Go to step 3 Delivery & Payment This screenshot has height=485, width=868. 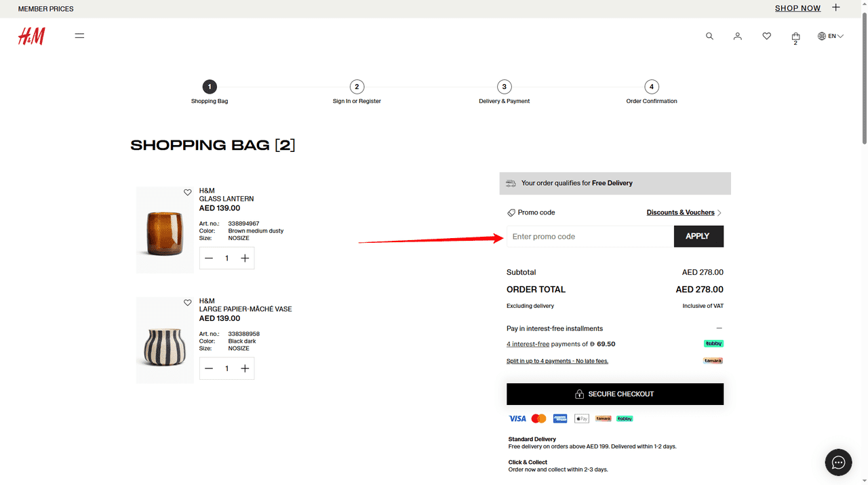pyautogui.click(x=504, y=92)
